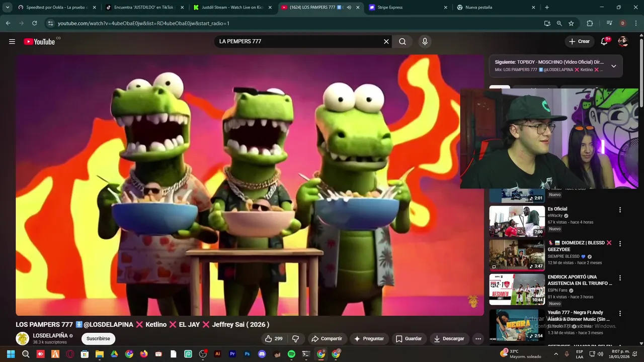
Task: Open Es Oficial video thumbnail
Action: tap(517, 221)
